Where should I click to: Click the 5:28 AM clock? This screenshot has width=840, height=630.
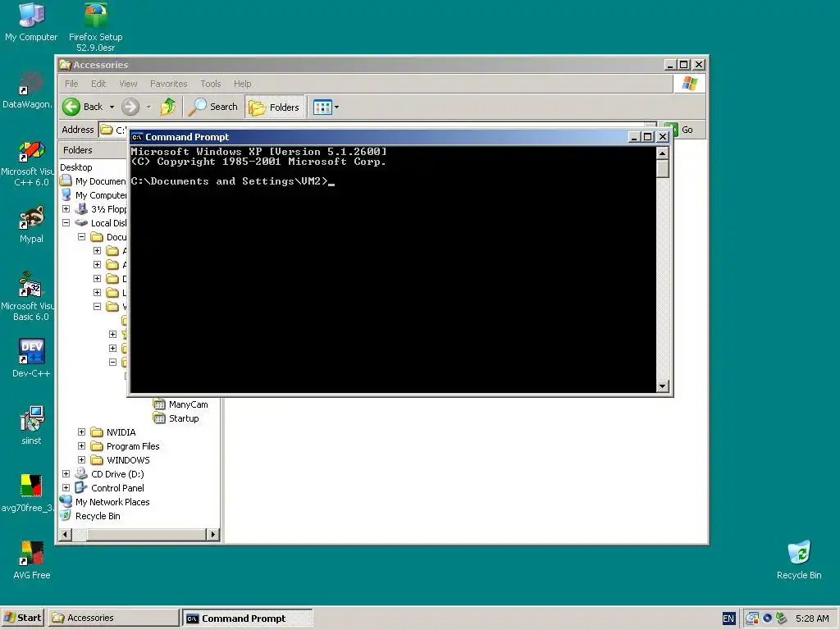812,619
